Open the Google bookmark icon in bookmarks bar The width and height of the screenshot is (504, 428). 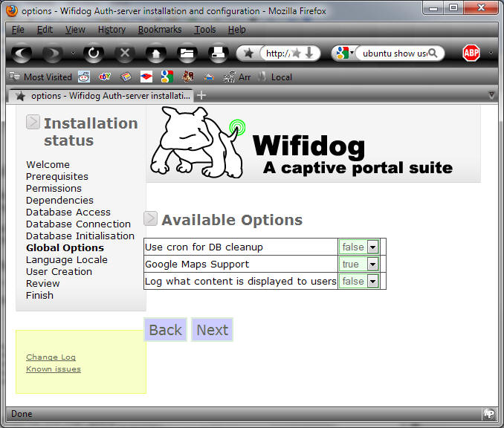pyautogui.click(x=167, y=77)
